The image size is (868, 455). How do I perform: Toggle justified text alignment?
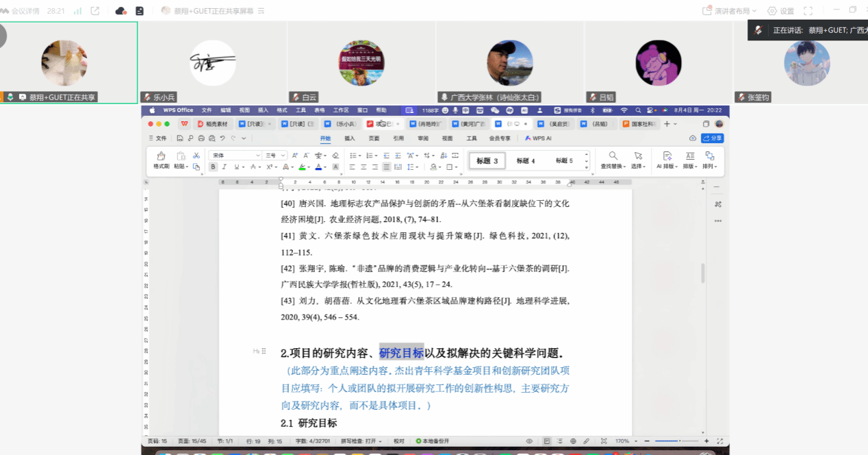coord(387,167)
